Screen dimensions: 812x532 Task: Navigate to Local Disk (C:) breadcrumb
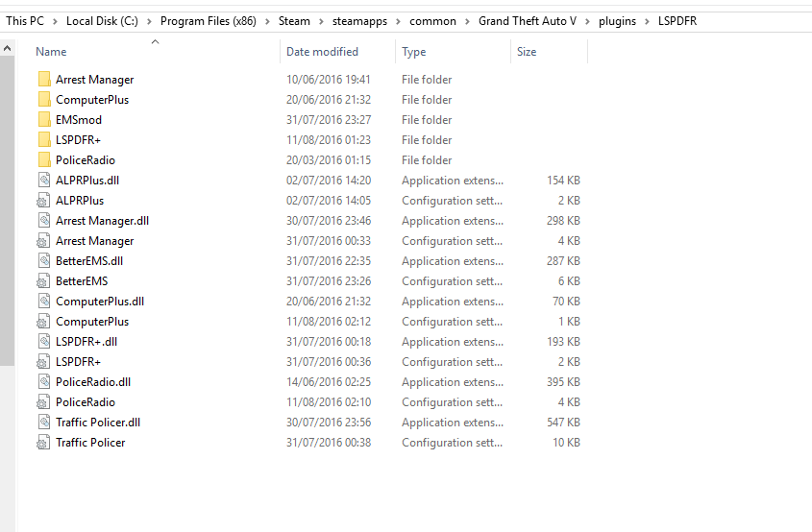point(102,21)
